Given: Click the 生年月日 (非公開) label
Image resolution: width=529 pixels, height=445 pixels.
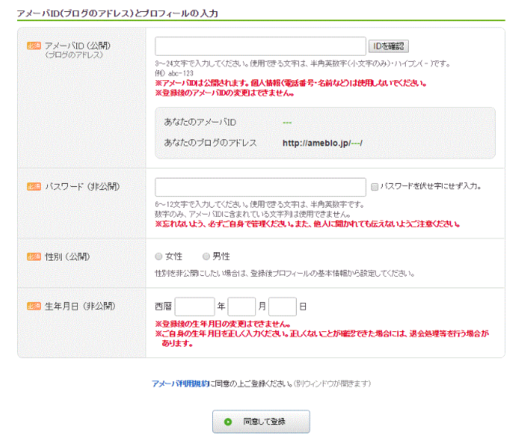Looking at the screenshot, I should 80,306.
